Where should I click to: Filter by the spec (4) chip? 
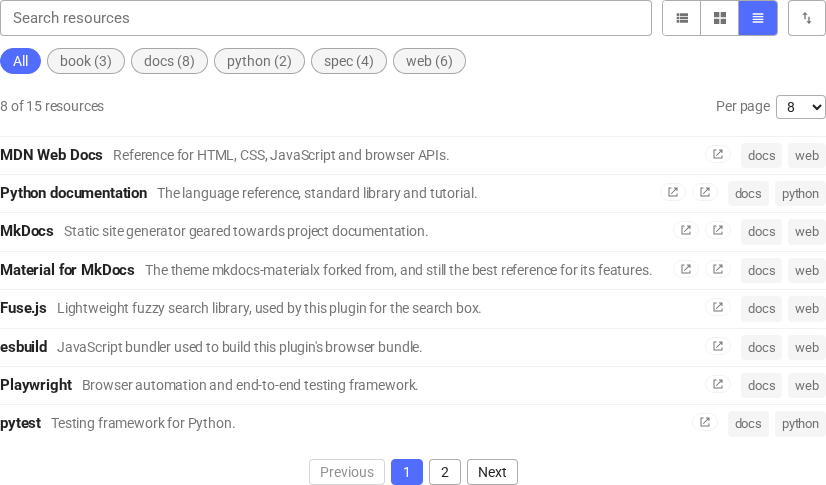pyautogui.click(x=349, y=61)
